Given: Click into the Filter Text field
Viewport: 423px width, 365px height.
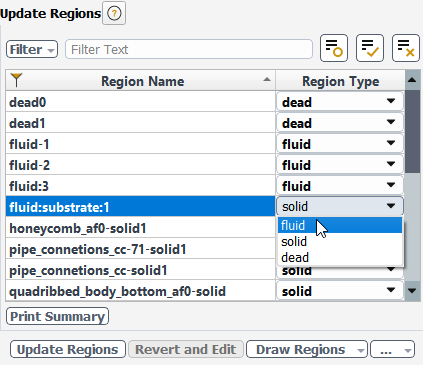Looking at the screenshot, I should pos(189,49).
